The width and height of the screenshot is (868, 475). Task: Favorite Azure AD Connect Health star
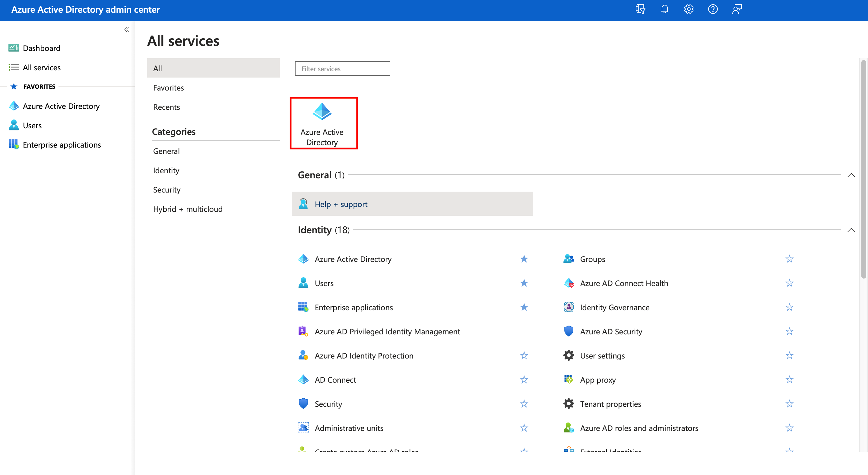click(x=789, y=283)
